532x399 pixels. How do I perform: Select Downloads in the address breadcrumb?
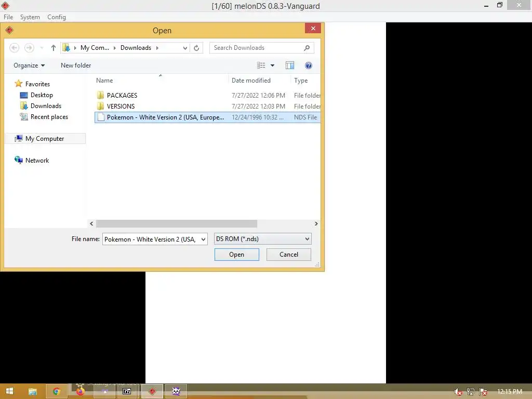136,48
